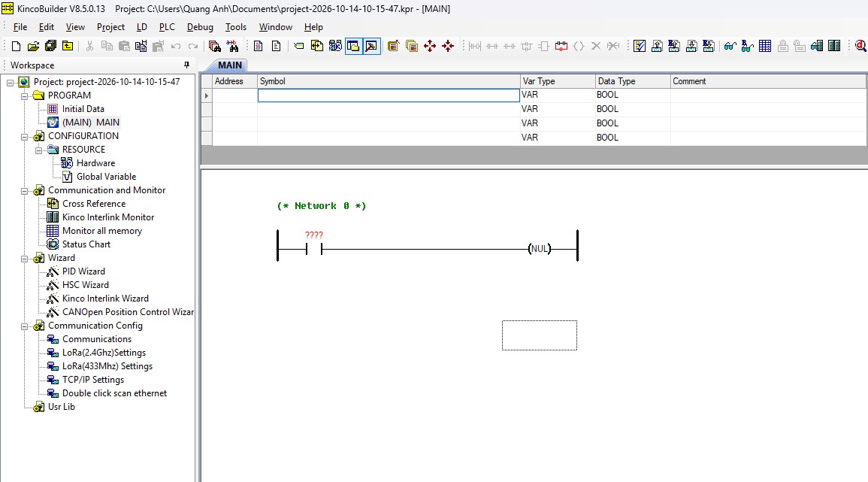Click the Network 0 comment label
The image size is (868, 482).
[x=322, y=206]
